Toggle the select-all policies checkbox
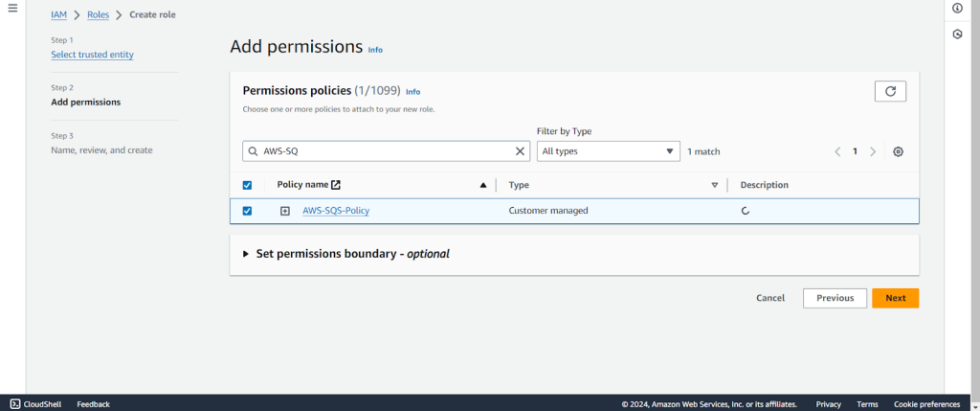Viewport: 980px width, 411px height. pos(247,185)
